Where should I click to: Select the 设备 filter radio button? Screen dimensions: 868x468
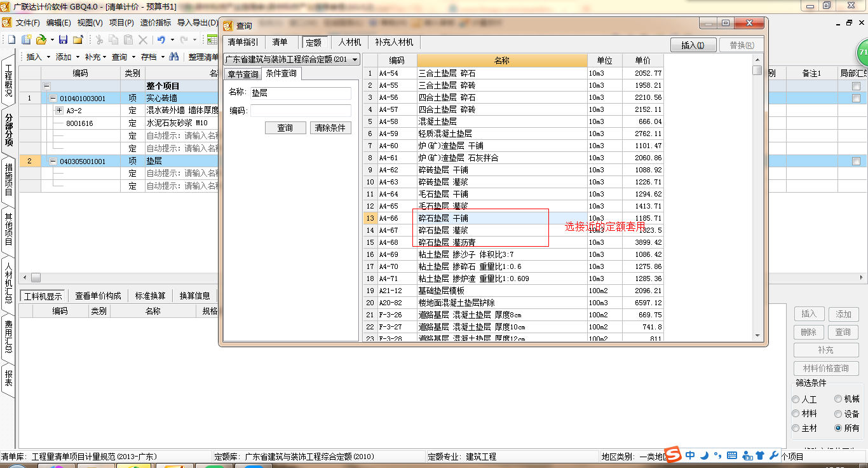coord(839,414)
